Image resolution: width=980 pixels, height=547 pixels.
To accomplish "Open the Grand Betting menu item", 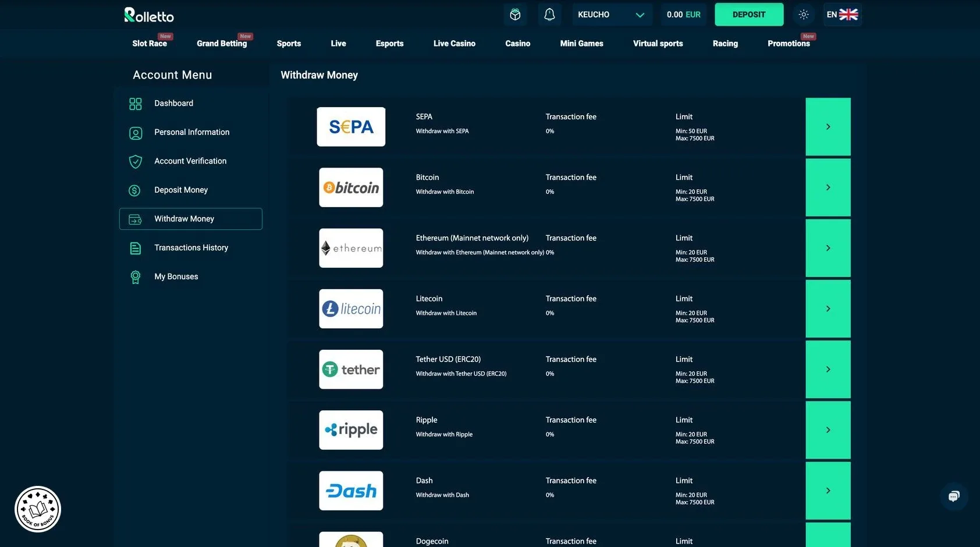I will point(222,43).
